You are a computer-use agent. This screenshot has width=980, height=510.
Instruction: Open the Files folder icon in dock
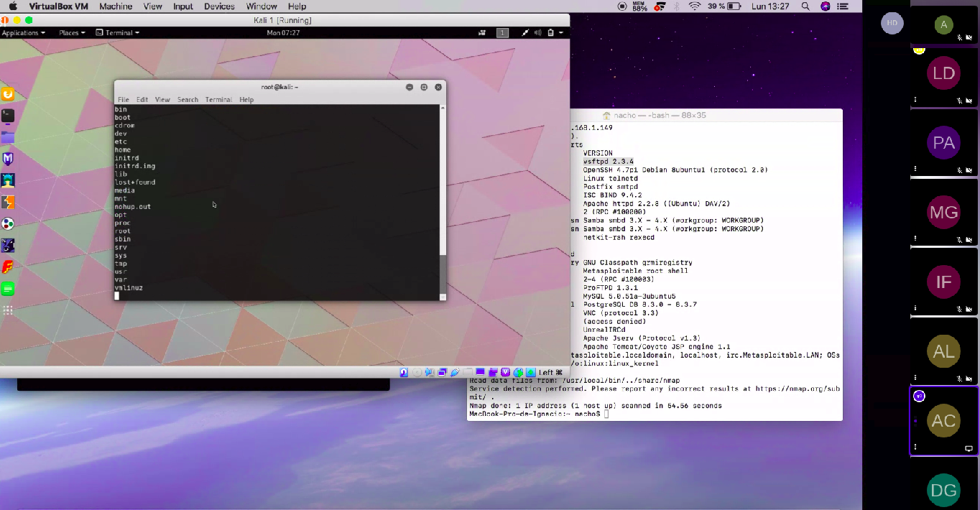coord(8,137)
